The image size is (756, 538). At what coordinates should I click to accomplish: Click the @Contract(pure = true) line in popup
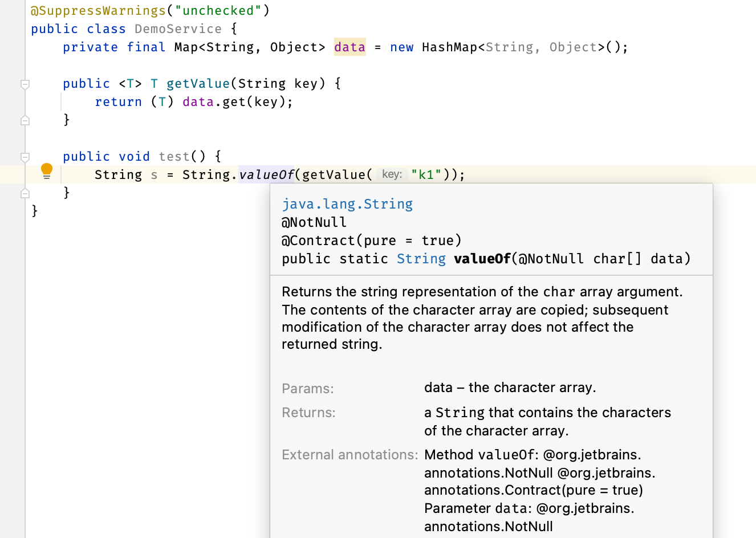[372, 241]
